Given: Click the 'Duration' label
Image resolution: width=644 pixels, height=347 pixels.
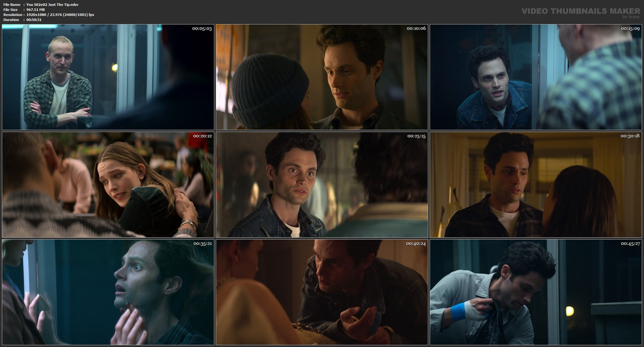Looking at the screenshot, I should pos(11,20).
